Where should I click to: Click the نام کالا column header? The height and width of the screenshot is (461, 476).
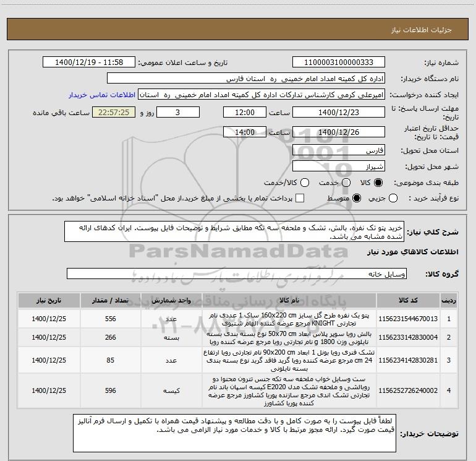click(289, 301)
